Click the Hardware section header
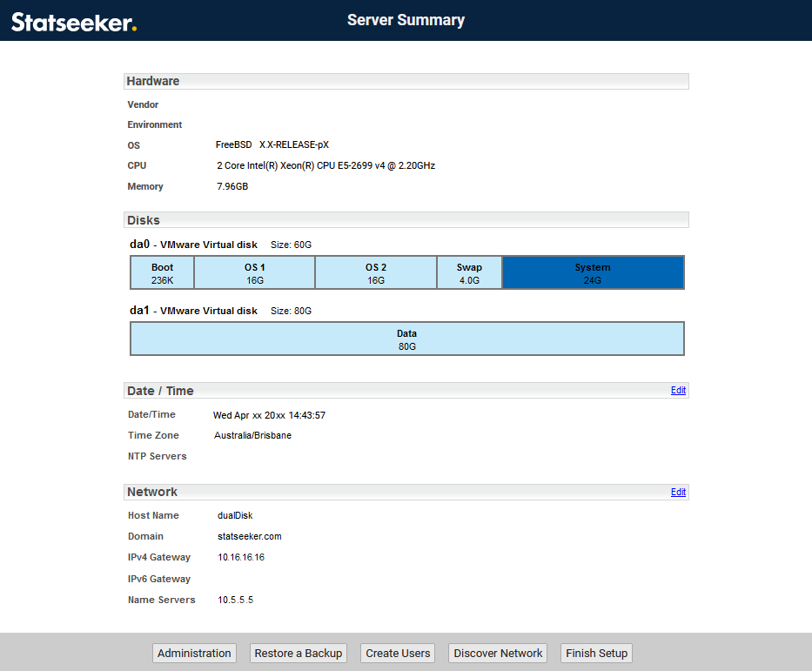This screenshot has height=671, width=812. click(x=153, y=81)
